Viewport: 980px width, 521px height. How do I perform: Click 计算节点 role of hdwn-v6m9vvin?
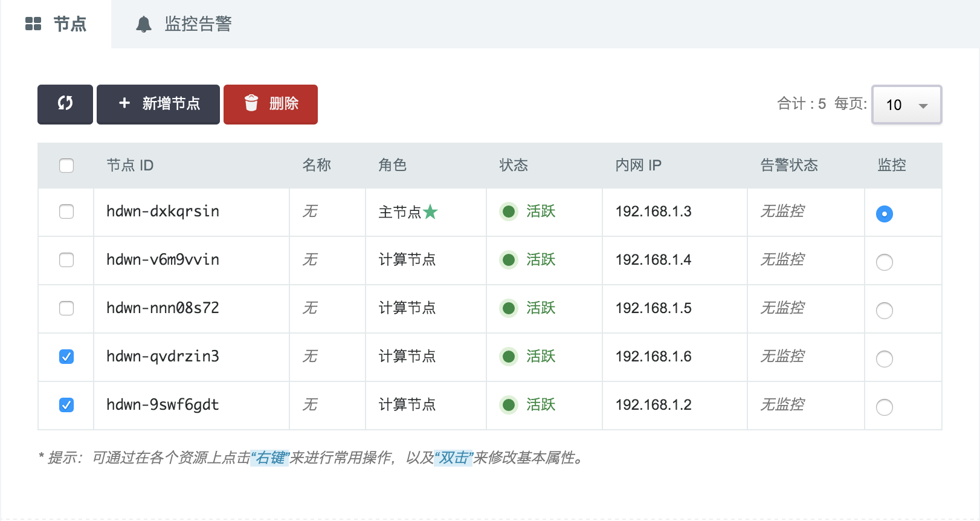[x=407, y=260]
